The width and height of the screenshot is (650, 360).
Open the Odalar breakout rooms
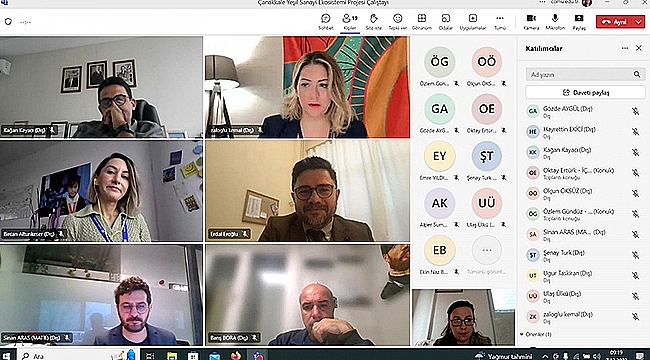click(x=446, y=22)
